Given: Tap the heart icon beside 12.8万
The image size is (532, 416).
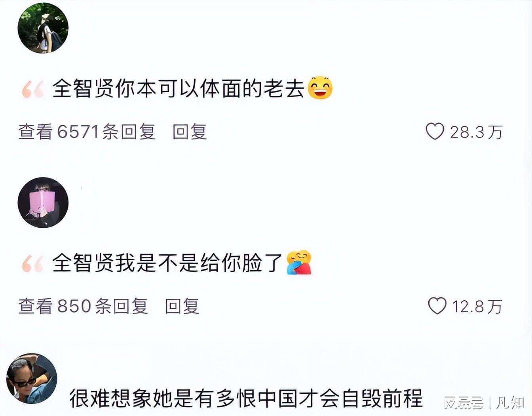Looking at the screenshot, I should pos(437,306).
